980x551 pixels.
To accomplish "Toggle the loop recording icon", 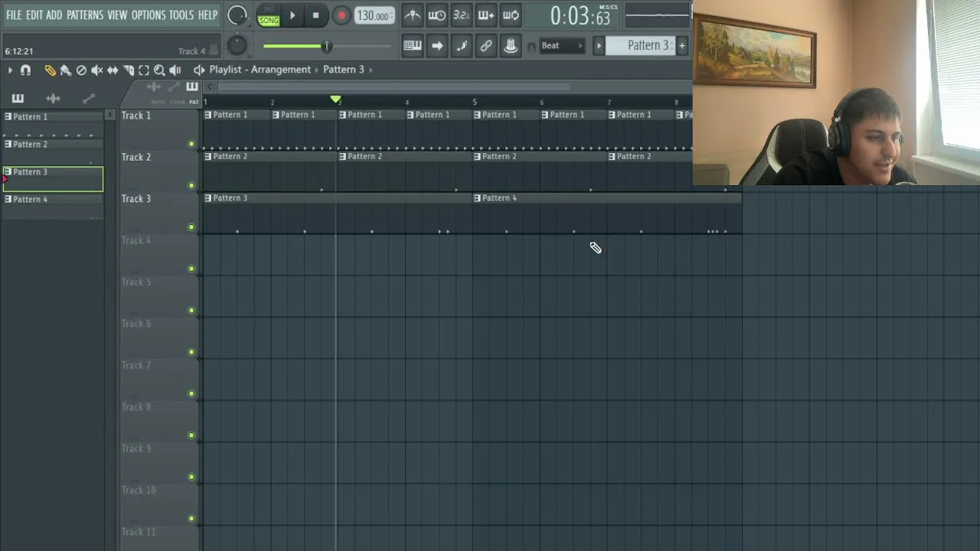I will pyautogui.click(x=511, y=15).
